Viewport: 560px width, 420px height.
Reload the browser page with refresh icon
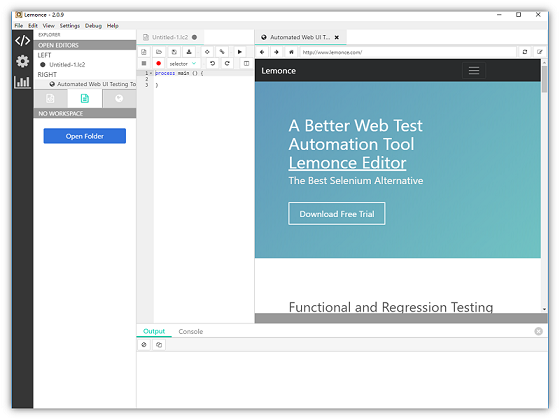525,52
